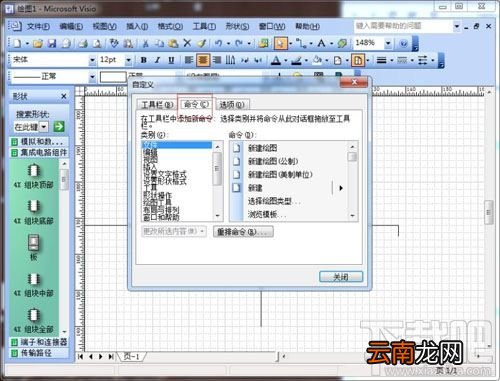
Task: Select 文件 in the category list
Action: click(177, 145)
